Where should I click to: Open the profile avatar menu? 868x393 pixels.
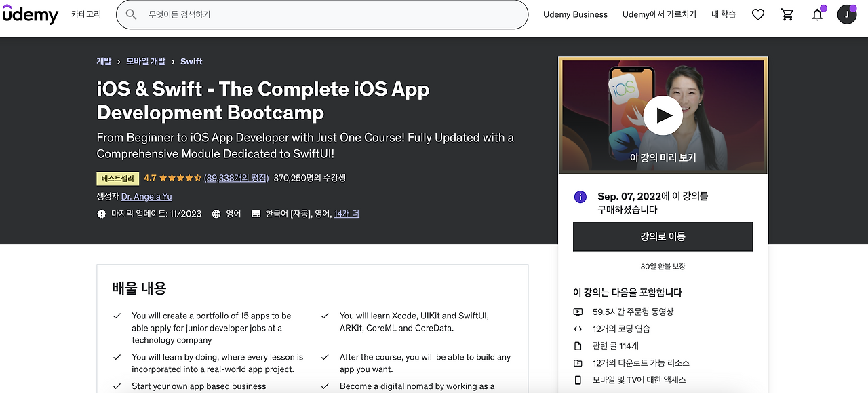tap(847, 14)
